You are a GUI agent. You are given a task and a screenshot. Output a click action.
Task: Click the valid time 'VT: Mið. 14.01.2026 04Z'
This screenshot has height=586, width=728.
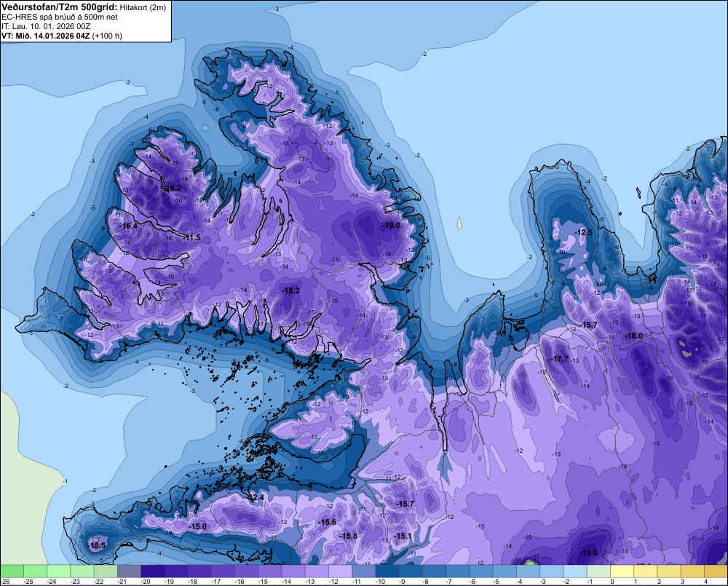46,36
